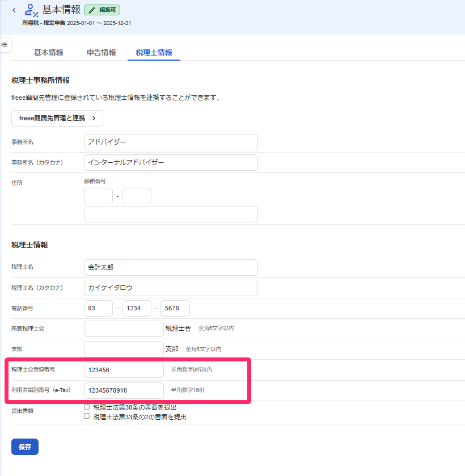Click the phone area code field 03
Screen dimensions: 465x476
pyautogui.click(x=98, y=309)
